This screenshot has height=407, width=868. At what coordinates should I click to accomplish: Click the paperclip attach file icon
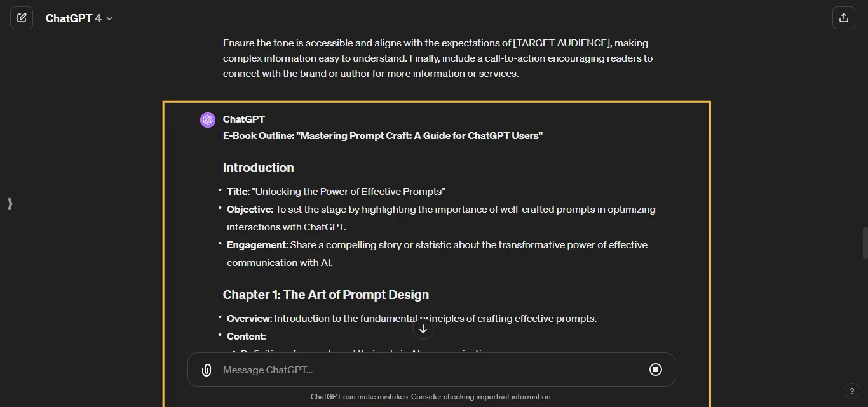[207, 370]
